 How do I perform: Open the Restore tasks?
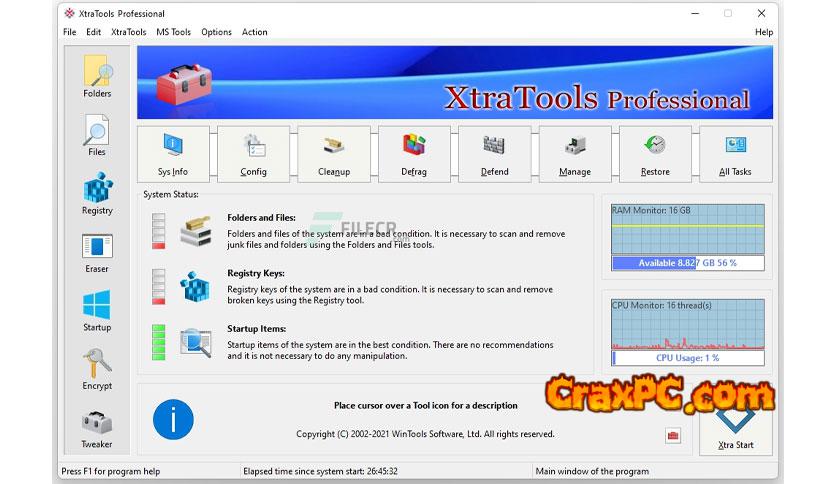(655, 154)
